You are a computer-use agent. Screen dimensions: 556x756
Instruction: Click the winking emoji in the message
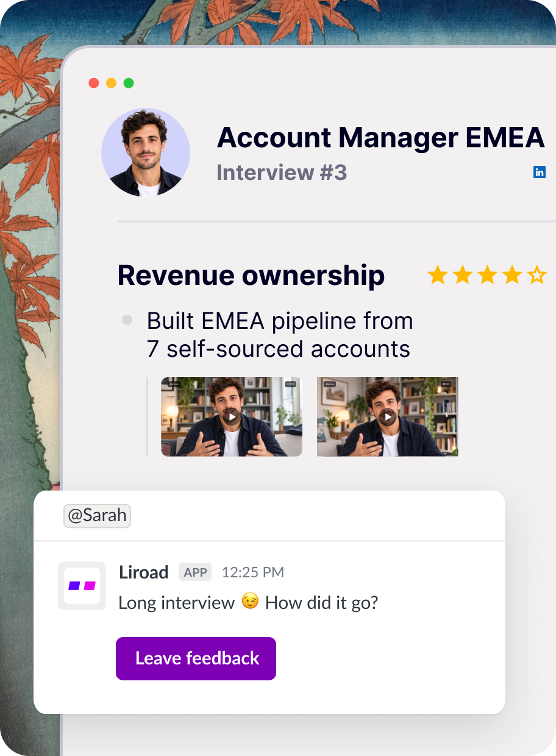click(x=250, y=602)
